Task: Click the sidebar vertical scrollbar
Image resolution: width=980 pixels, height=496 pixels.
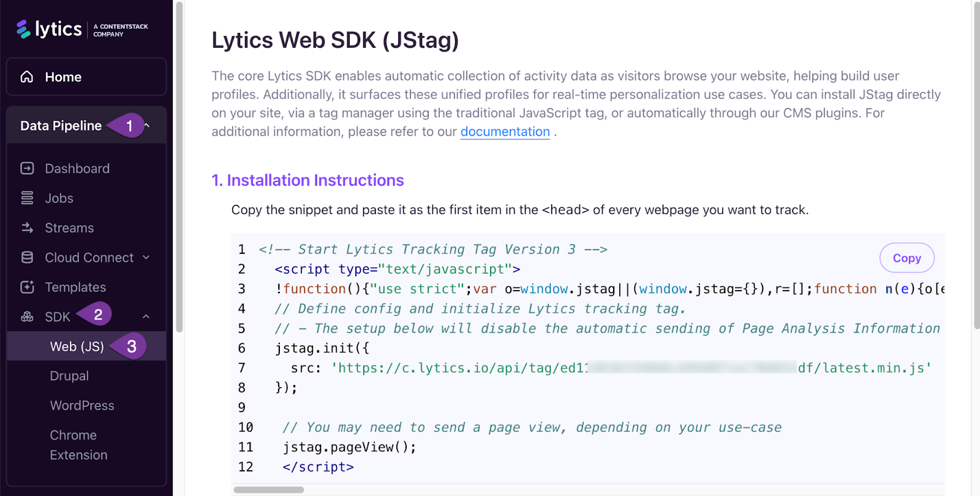Action: 179,167
